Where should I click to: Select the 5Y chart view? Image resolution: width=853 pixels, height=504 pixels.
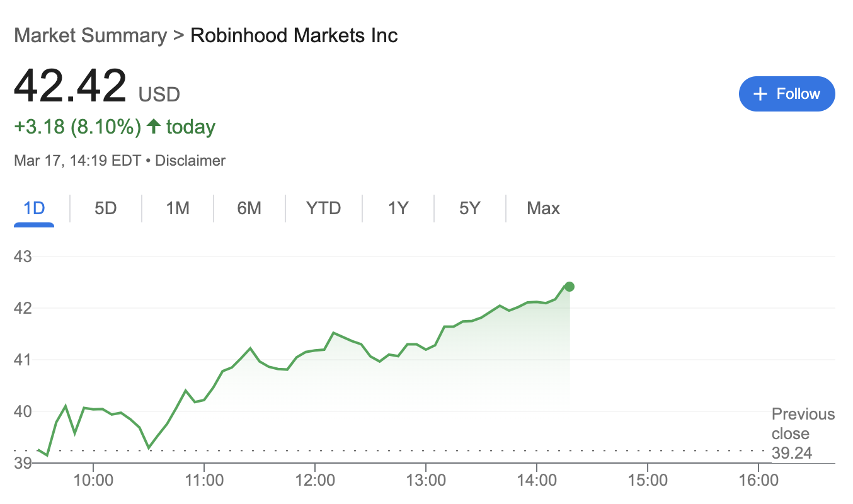(x=469, y=208)
